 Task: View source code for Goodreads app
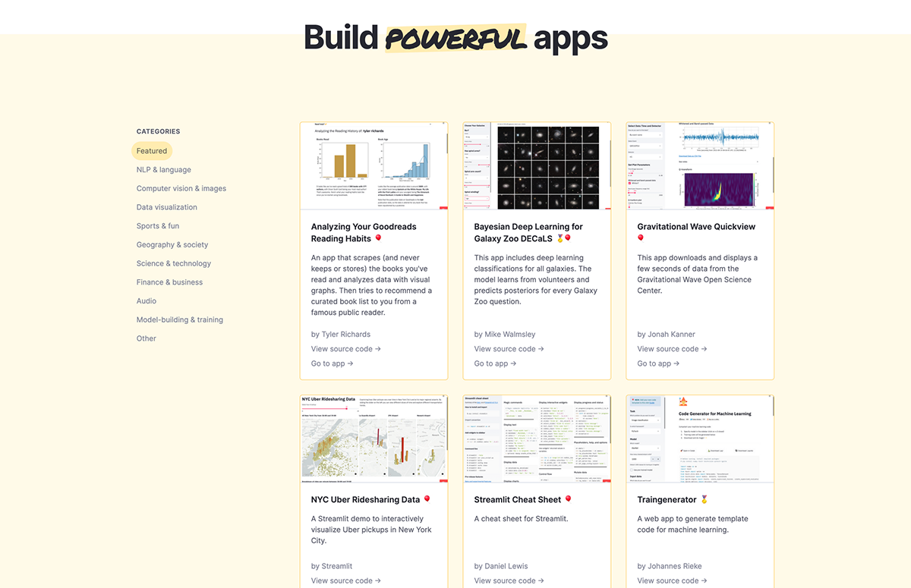(x=345, y=349)
